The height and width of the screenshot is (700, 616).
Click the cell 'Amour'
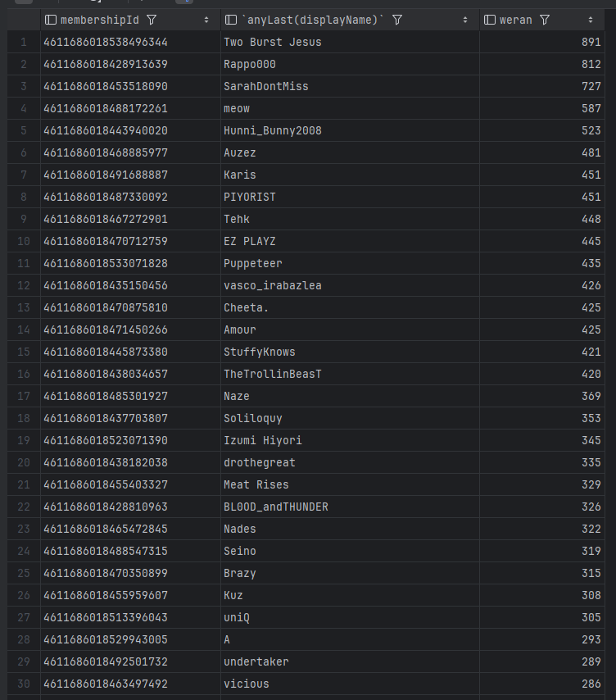(x=350, y=330)
